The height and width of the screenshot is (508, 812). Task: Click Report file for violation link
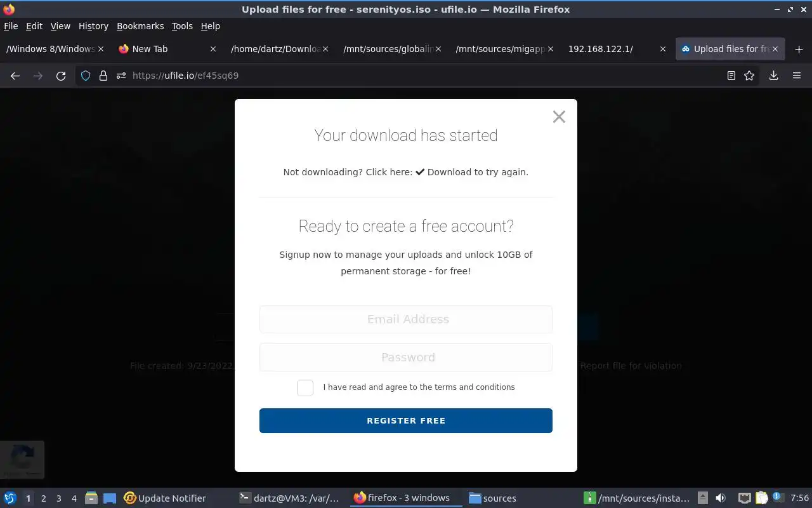point(631,366)
